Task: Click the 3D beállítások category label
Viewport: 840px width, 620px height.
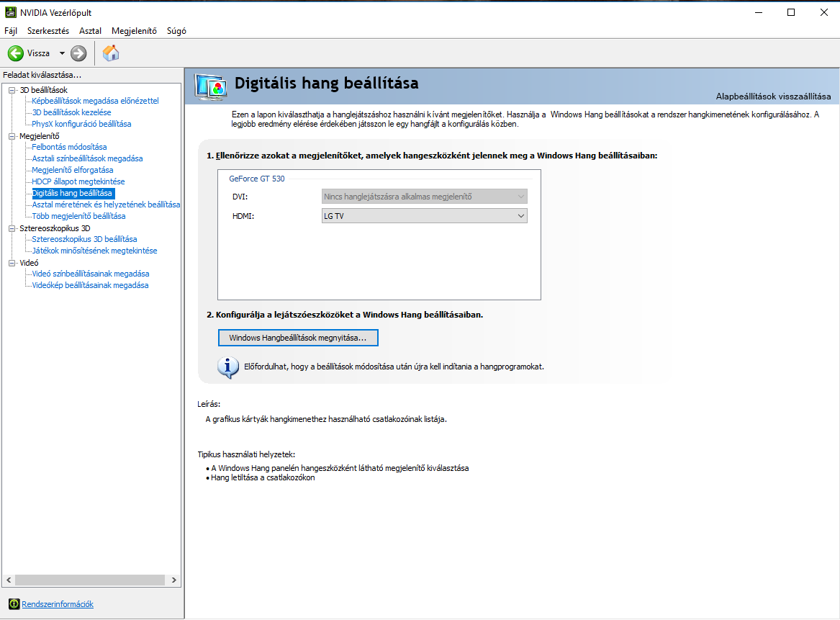Action: [x=44, y=90]
